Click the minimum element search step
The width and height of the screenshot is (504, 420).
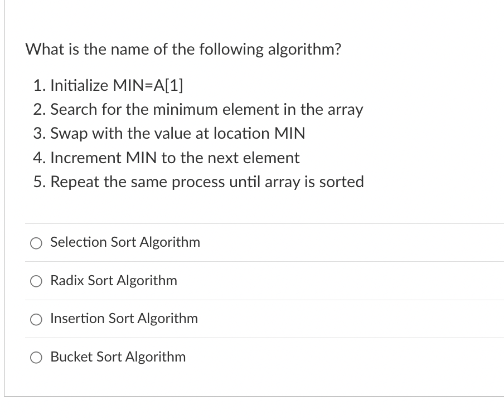[207, 110]
